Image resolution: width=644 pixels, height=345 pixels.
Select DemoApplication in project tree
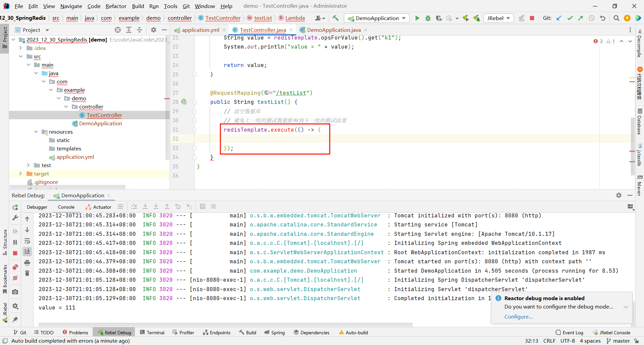coord(97,123)
